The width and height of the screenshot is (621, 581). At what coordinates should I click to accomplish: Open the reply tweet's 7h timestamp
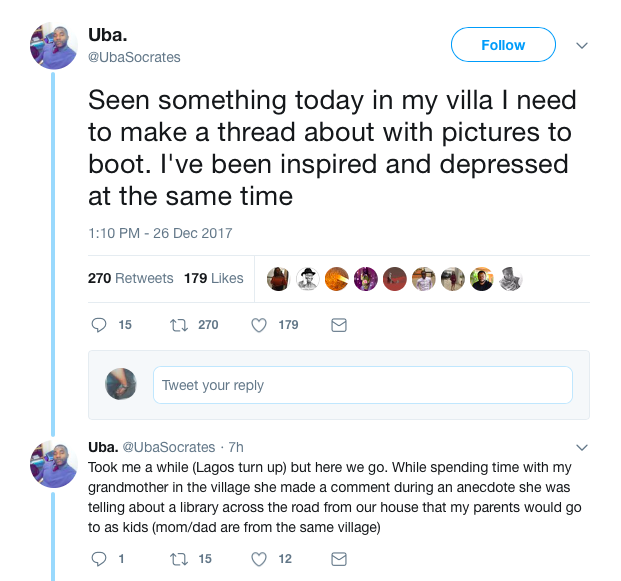(x=235, y=447)
